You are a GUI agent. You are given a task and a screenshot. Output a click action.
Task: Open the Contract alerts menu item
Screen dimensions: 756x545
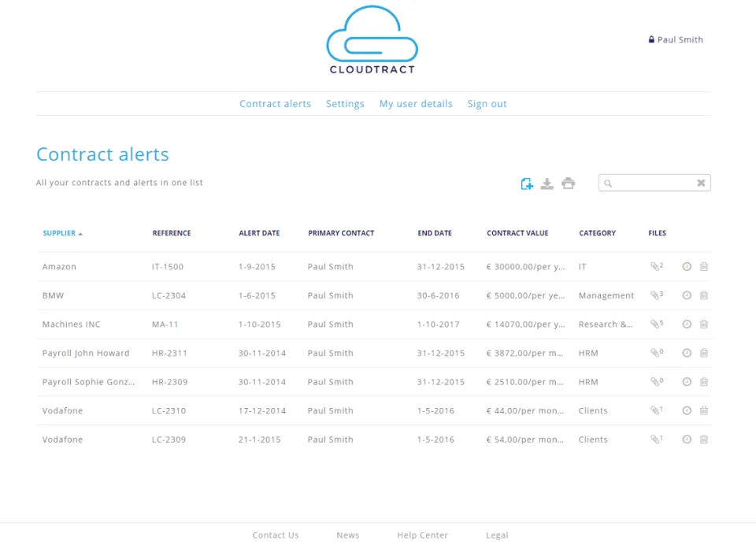pos(276,104)
